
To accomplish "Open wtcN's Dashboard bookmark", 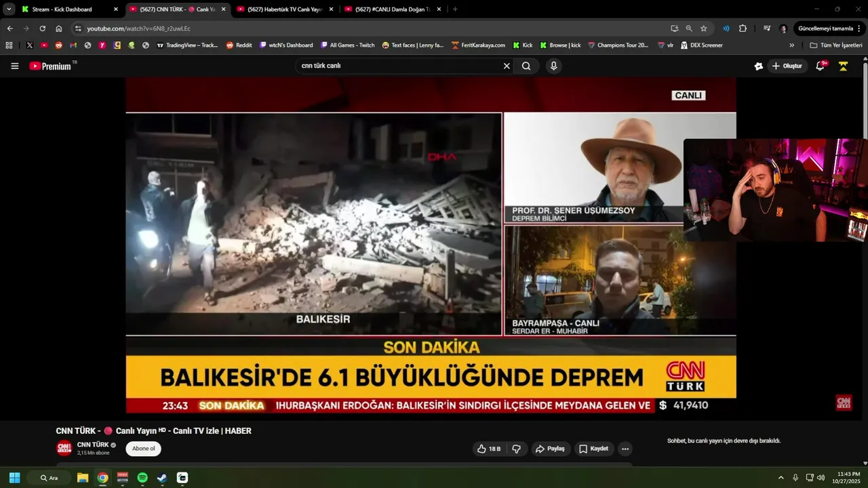I will [286, 45].
